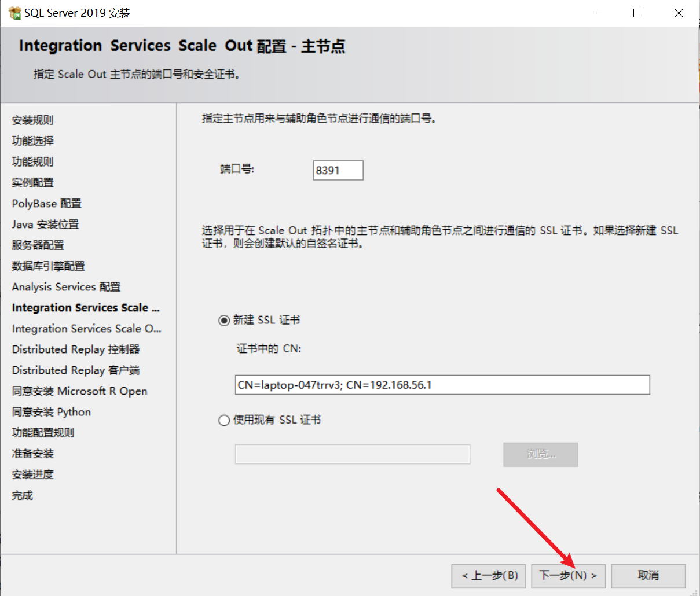This screenshot has height=596, width=700.
Task: Select 安装规则 step in the sidebar
Action: (x=32, y=120)
